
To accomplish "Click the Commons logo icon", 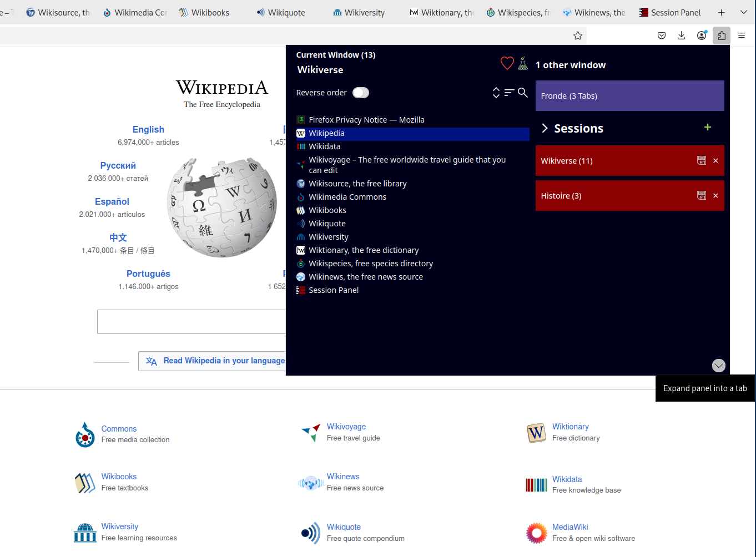I will [85, 434].
